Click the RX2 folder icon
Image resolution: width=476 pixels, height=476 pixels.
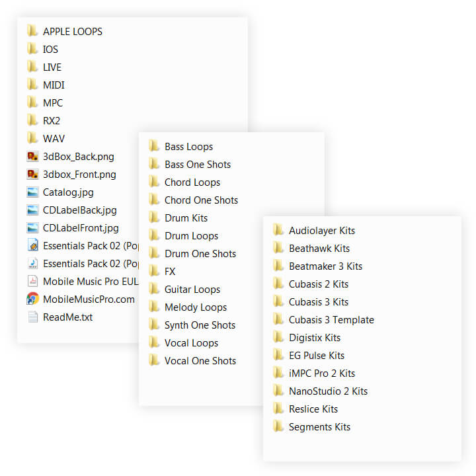click(x=32, y=120)
